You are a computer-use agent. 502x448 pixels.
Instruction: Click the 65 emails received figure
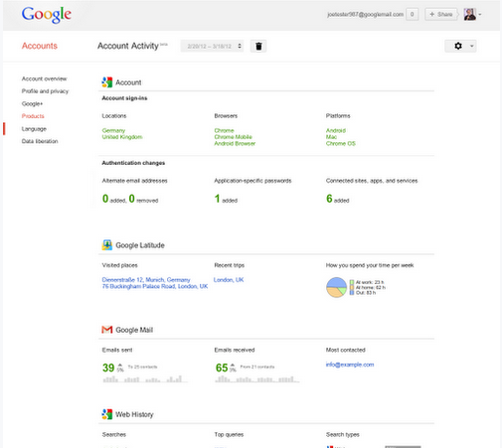pos(222,368)
